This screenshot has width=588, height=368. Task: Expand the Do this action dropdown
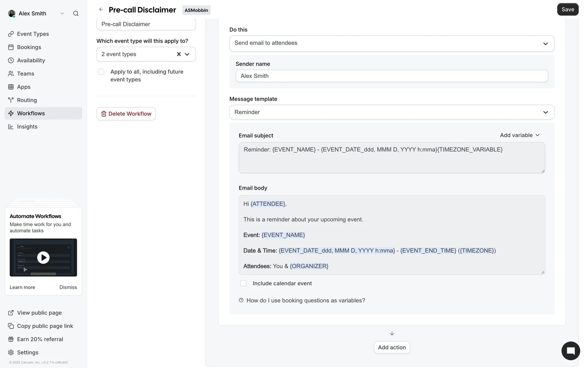tap(392, 43)
